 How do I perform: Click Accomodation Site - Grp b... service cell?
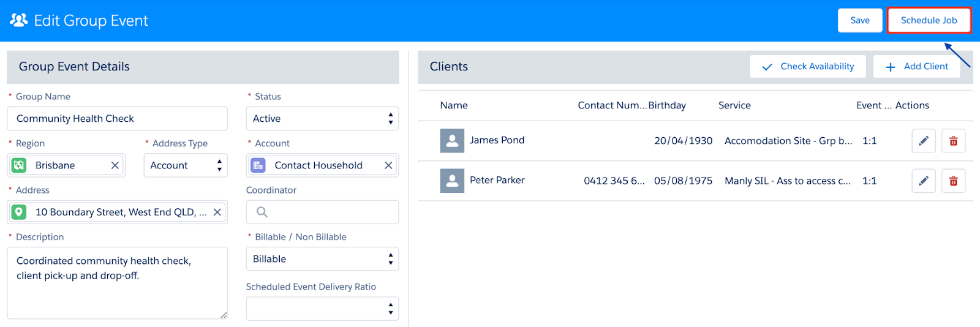tap(788, 141)
